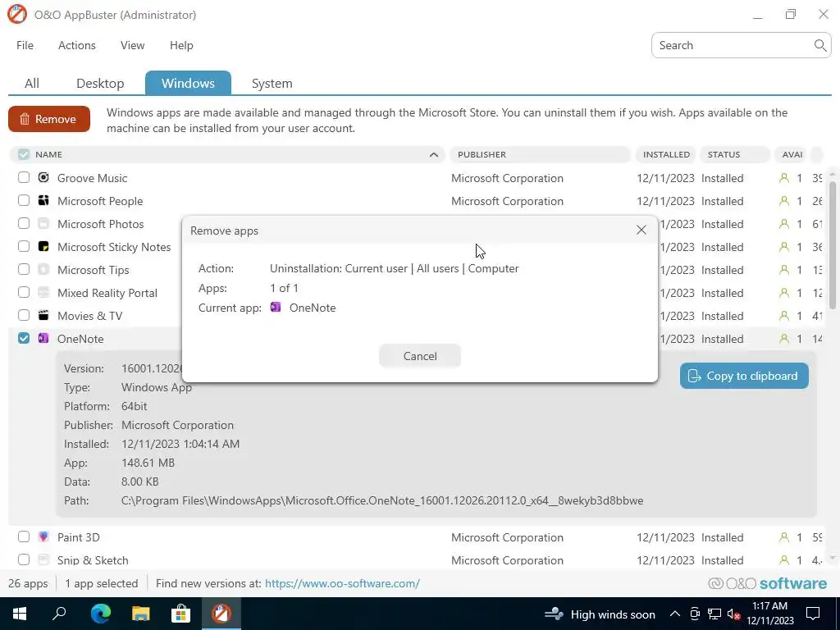Check the Mixed Reality Portal checkbox
Screen dimensions: 840x630
pos(24,293)
